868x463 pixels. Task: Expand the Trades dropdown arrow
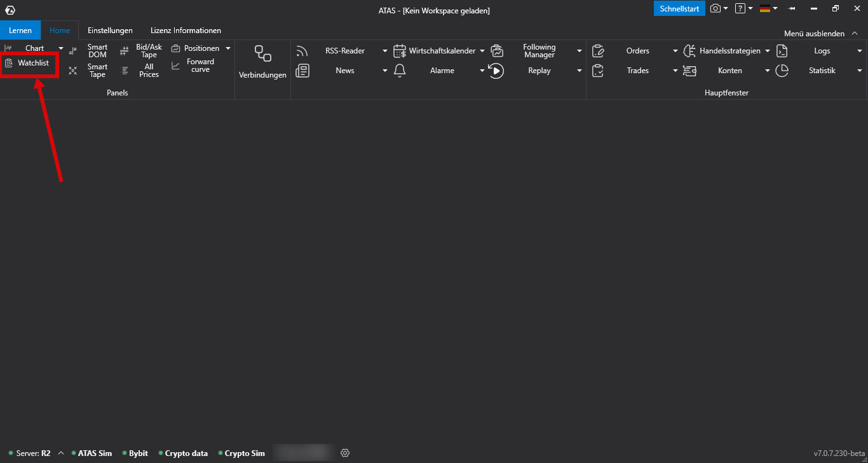point(675,71)
